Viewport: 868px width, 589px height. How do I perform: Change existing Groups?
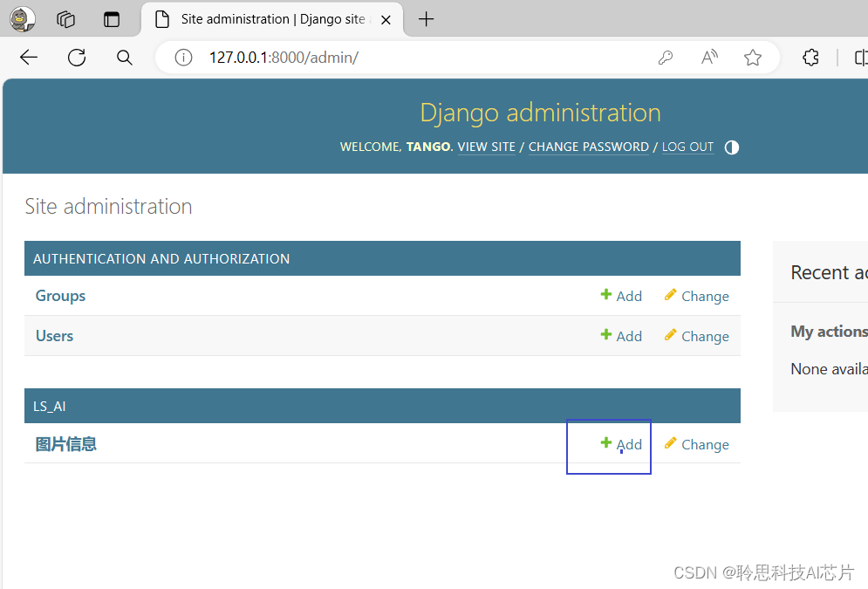[696, 296]
